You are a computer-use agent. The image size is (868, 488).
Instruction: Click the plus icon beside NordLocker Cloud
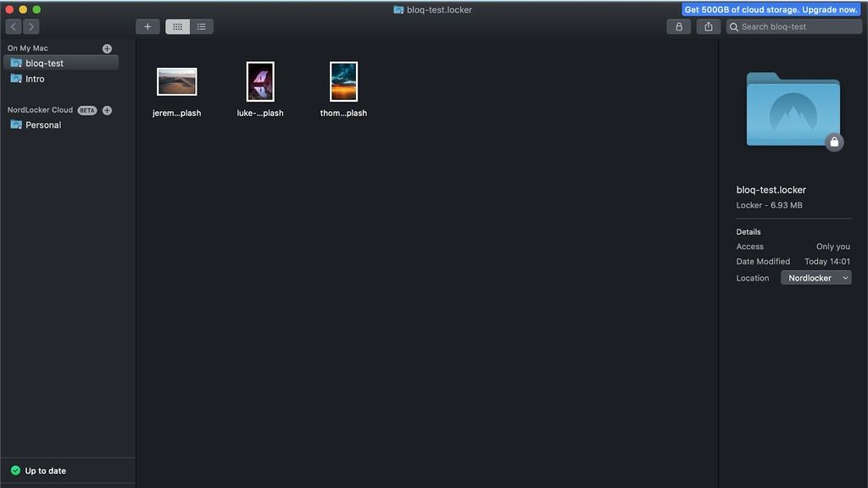(106, 109)
